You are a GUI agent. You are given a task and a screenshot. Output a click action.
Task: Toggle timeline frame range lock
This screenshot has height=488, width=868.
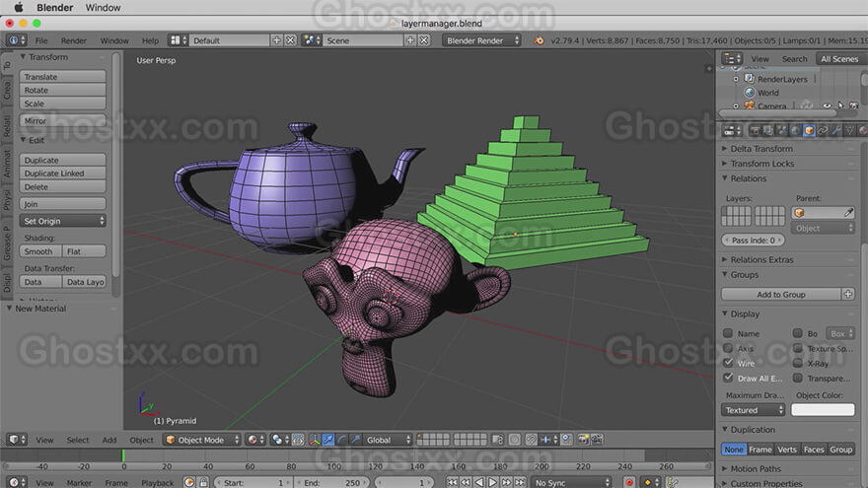[x=203, y=482]
